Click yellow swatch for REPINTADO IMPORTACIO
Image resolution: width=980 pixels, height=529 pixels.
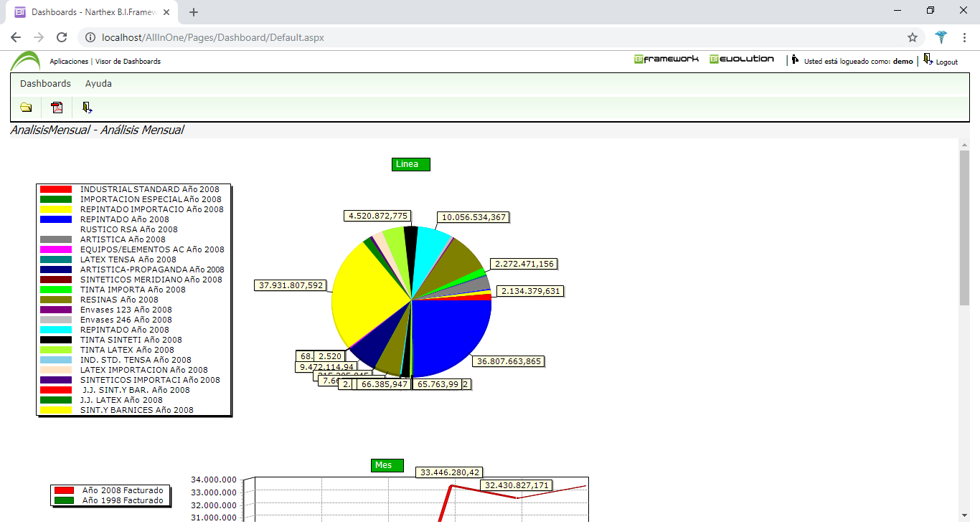56,209
